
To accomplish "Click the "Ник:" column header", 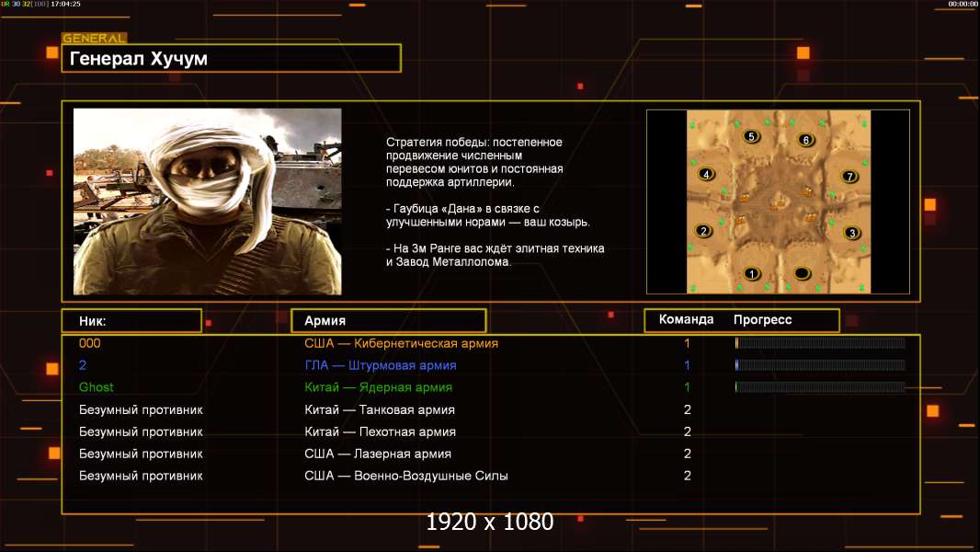I will click(131, 321).
